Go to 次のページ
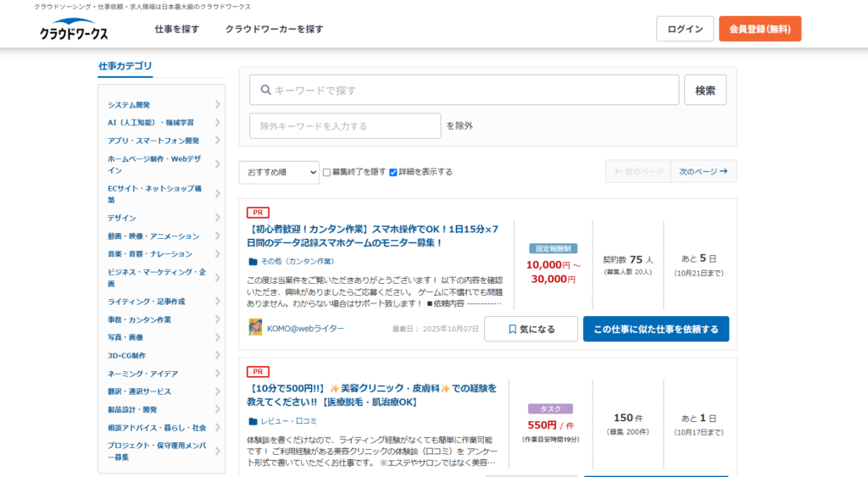 (703, 172)
